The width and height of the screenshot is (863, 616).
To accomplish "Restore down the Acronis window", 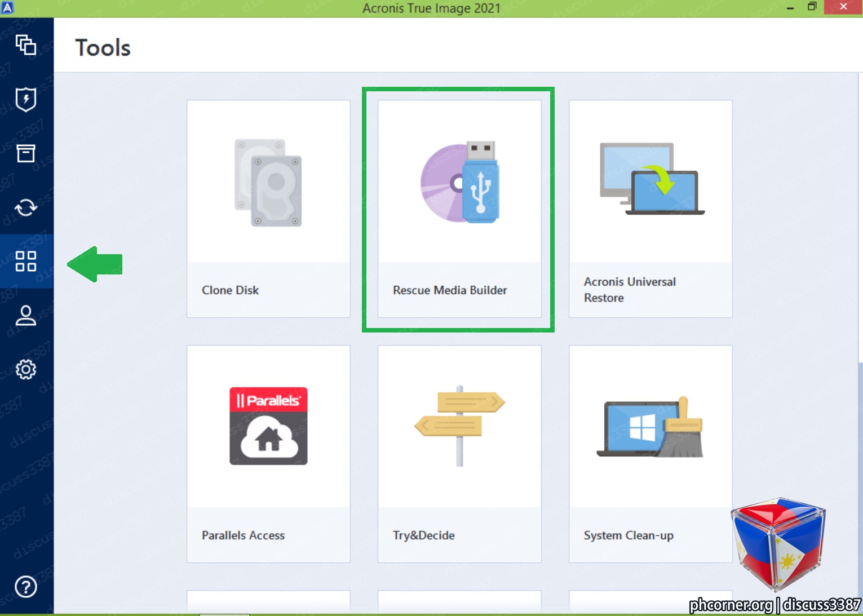I will click(x=812, y=7).
